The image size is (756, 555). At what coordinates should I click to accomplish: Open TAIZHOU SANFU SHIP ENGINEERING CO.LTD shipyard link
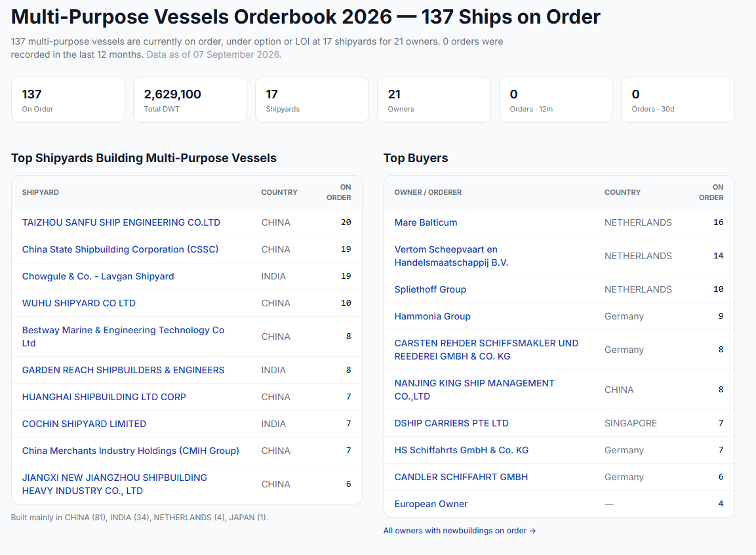(121, 222)
